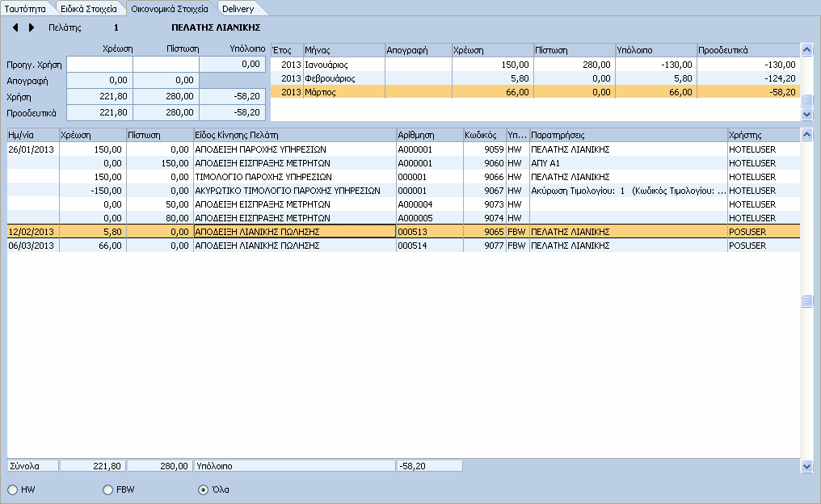Screen dimensions: 821x504
Task: Select the Ιανουάριος 2013 month row
Action: (536, 65)
